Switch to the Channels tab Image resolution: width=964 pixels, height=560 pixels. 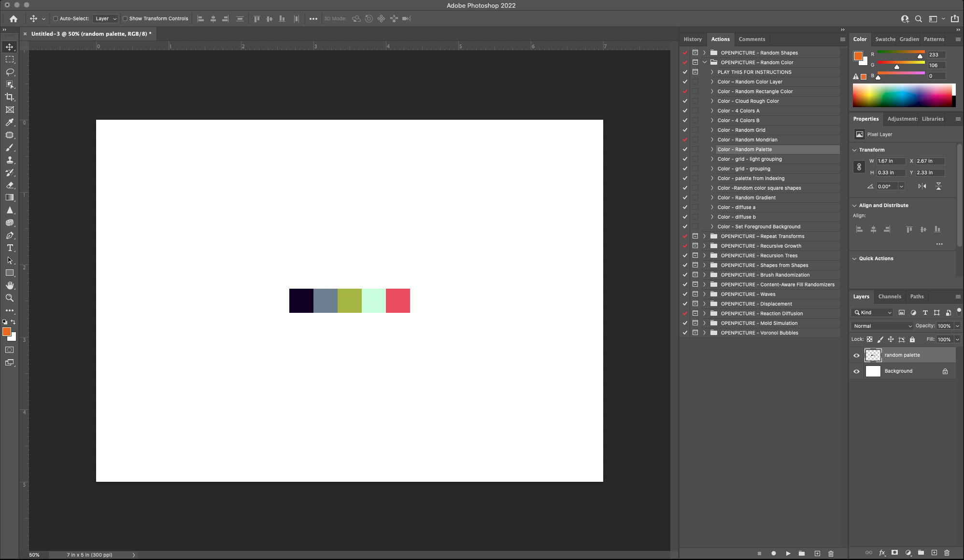click(x=889, y=296)
